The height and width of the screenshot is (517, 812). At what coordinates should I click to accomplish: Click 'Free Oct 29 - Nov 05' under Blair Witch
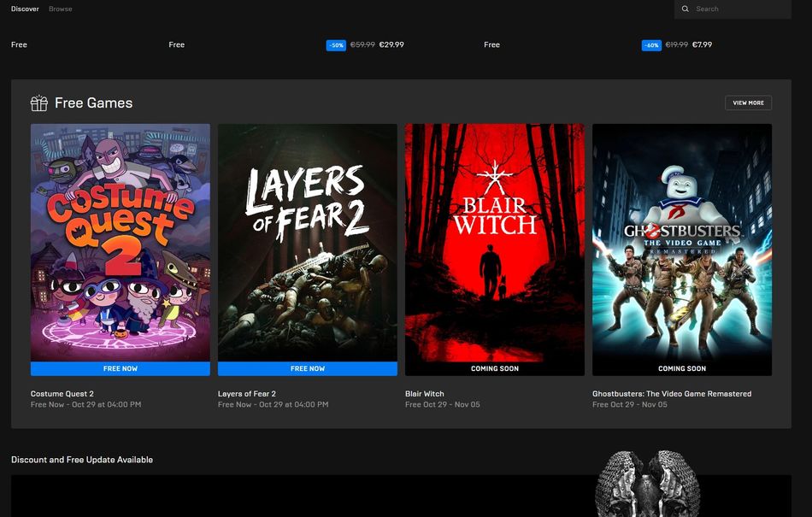click(443, 405)
